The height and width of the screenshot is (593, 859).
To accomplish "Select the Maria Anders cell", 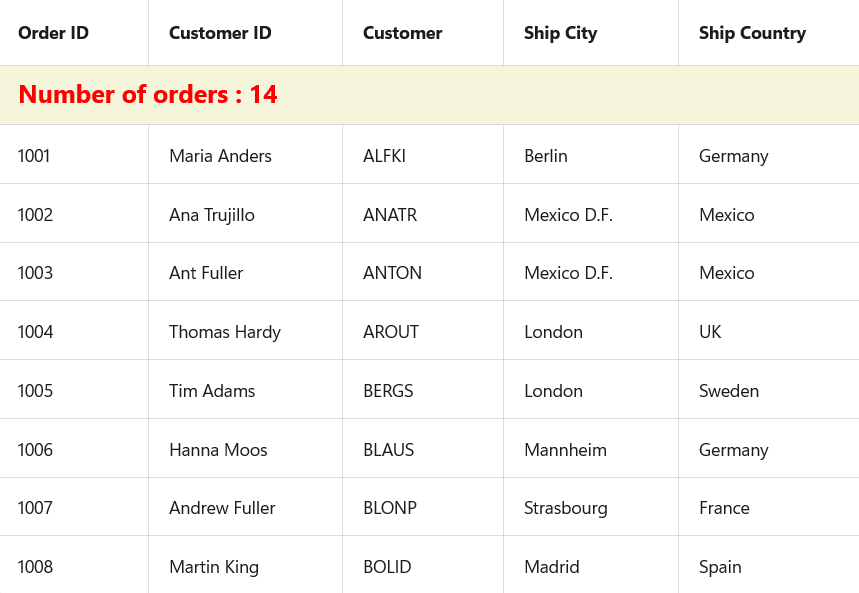I will [220, 156].
